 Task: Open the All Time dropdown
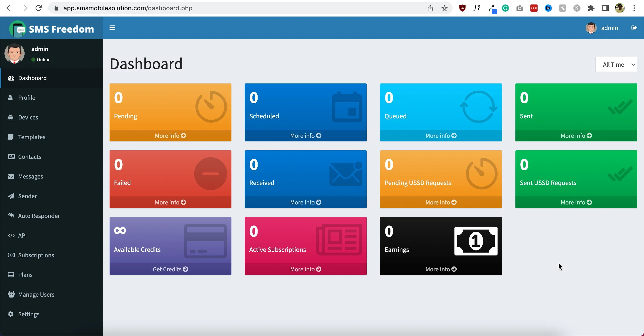[x=616, y=64]
